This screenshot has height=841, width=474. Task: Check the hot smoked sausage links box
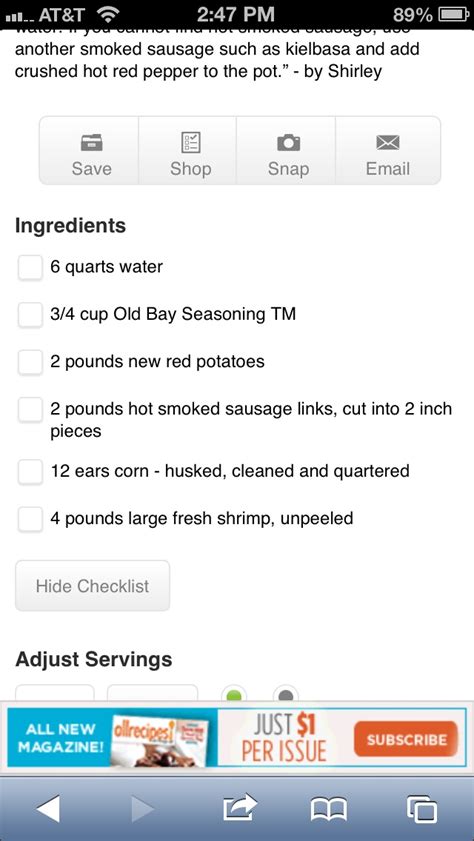click(x=30, y=410)
